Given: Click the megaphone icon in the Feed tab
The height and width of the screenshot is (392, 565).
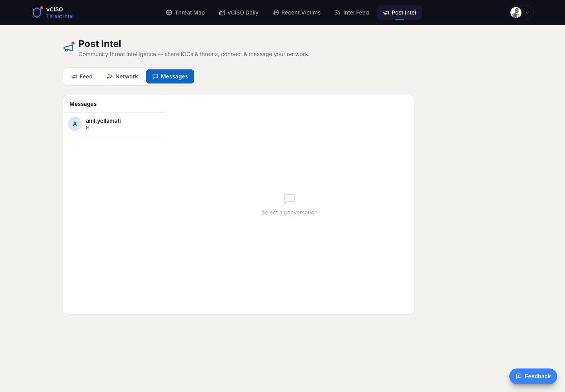Looking at the screenshot, I should tap(74, 76).
